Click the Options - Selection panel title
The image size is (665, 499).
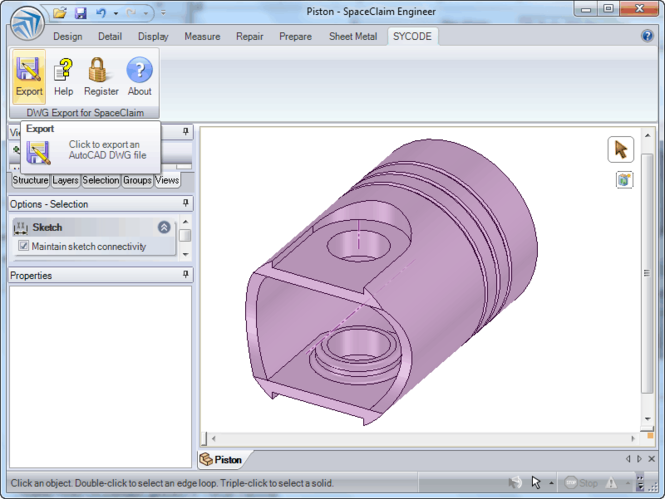pos(49,204)
